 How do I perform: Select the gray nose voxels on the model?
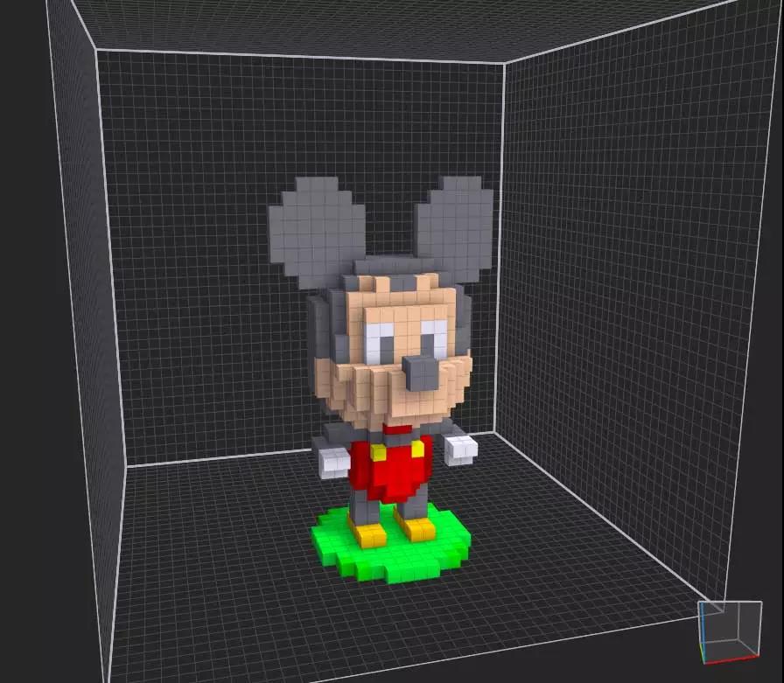(x=421, y=373)
